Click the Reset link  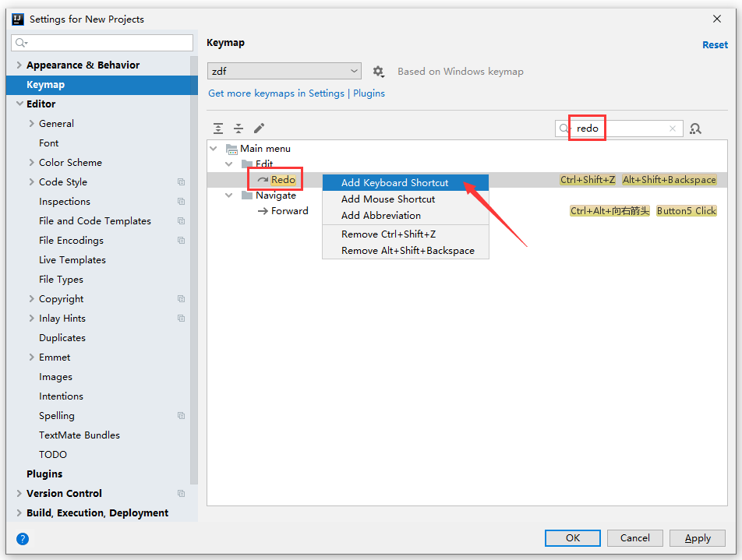[715, 45]
